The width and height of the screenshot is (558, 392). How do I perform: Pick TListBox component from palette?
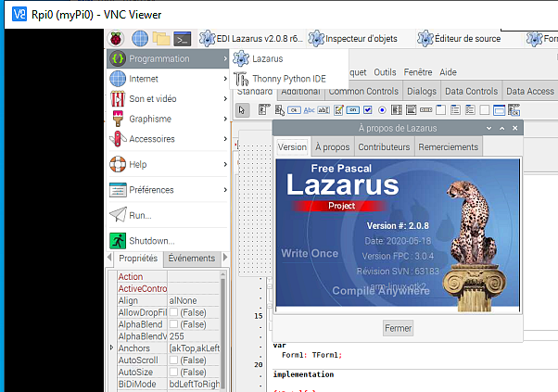[x=397, y=110]
